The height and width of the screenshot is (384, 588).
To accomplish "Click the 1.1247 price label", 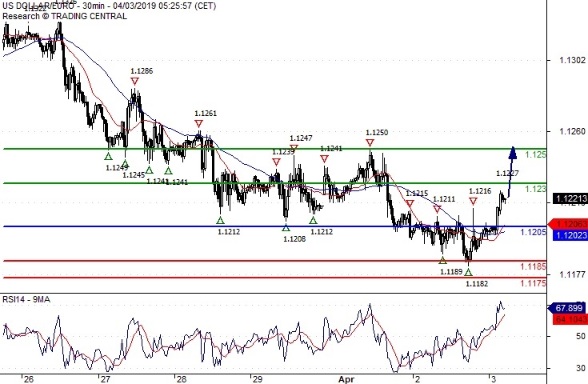I will pyautogui.click(x=301, y=138).
